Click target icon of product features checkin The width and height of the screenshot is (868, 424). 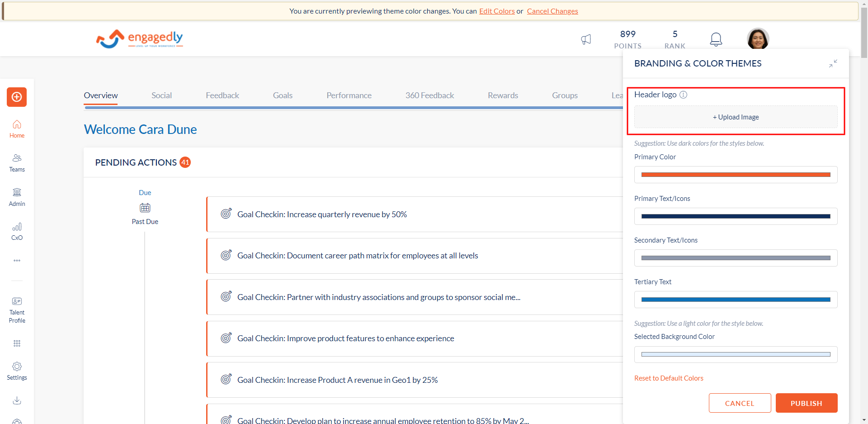(226, 338)
